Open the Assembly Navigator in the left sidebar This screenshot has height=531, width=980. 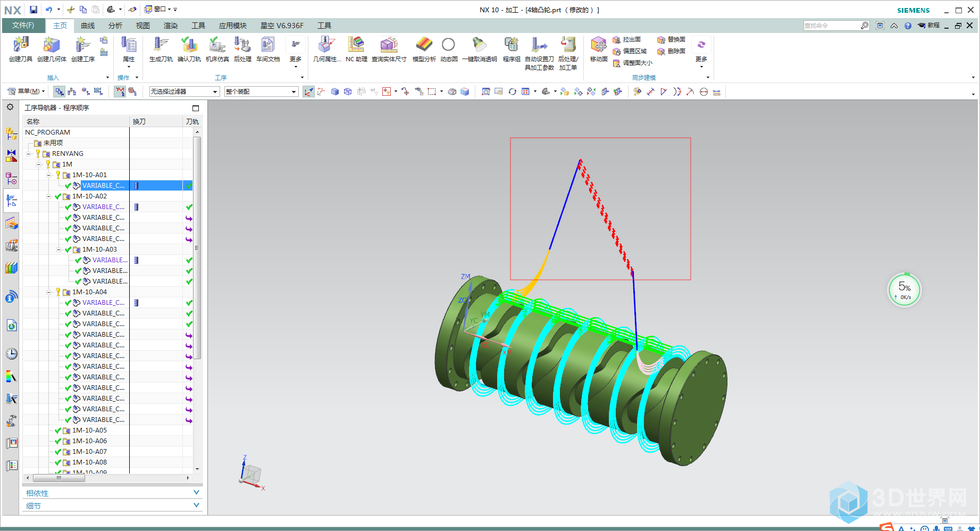(11, 134)
